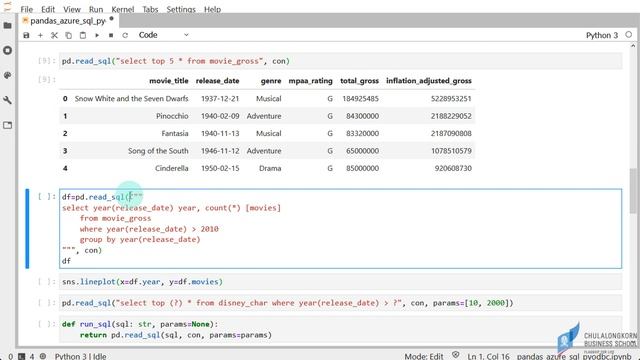Viewport: 640px width, 360px height.
Task: Open the cell type Code dropdown
Action: click(x=163, y=35)
